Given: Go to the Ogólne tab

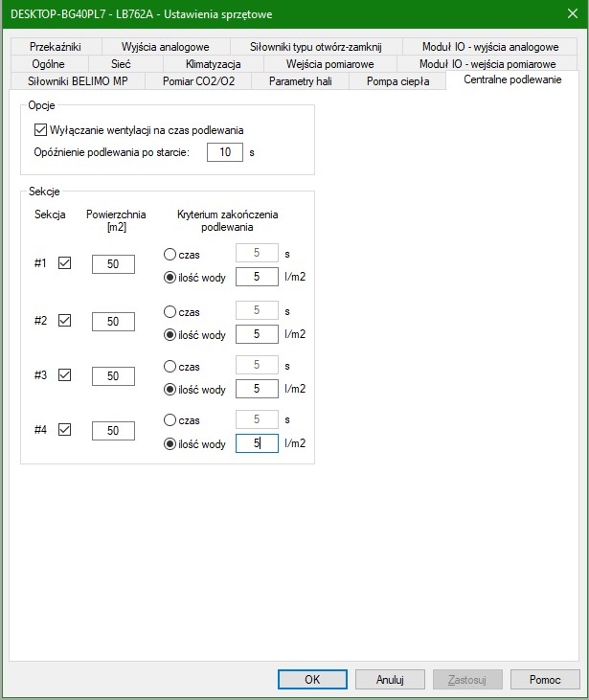Looking at the screenshot, I should (x=48, y=64).
